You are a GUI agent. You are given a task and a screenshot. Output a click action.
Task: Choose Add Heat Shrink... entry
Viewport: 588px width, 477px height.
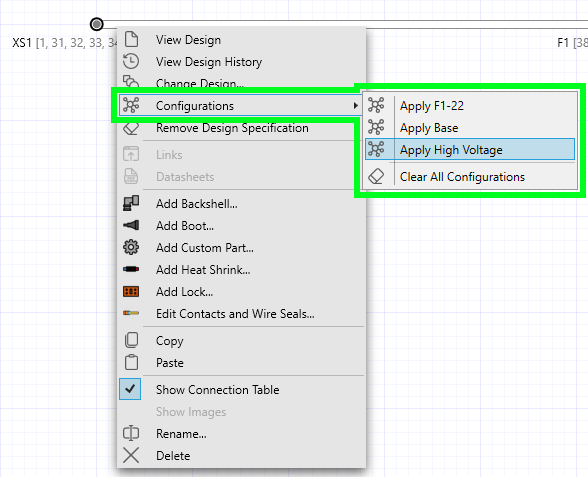coord(241,269)
